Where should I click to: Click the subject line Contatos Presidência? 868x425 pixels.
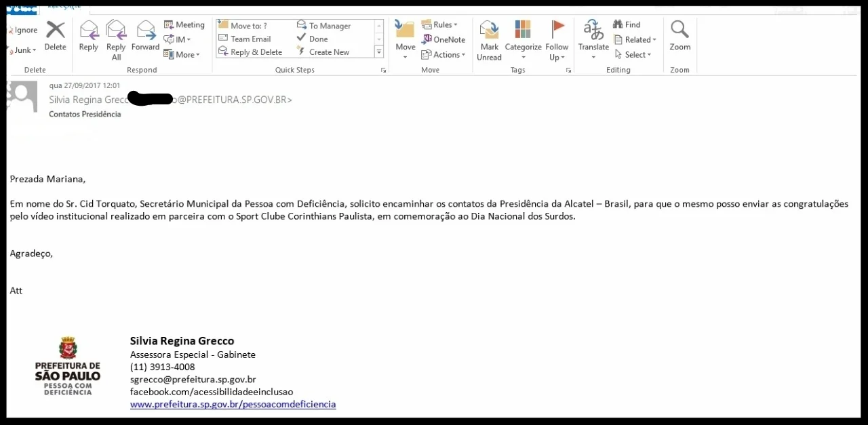click(85, 115)
